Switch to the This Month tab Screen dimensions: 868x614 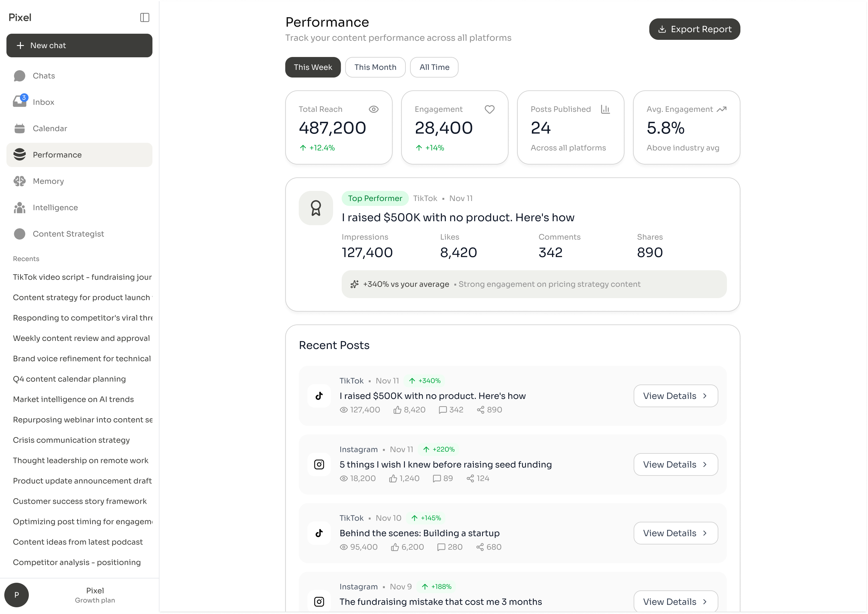coord(375,67)
